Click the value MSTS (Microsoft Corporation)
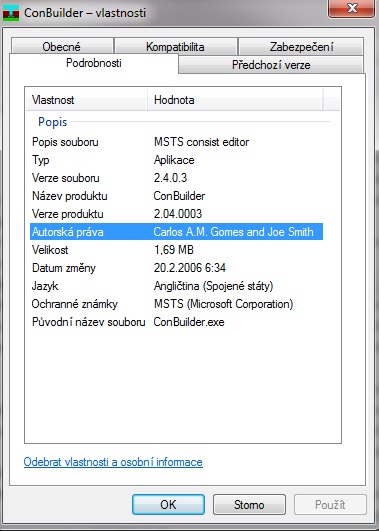Screen dimensions: 379x531 (224, 304)
